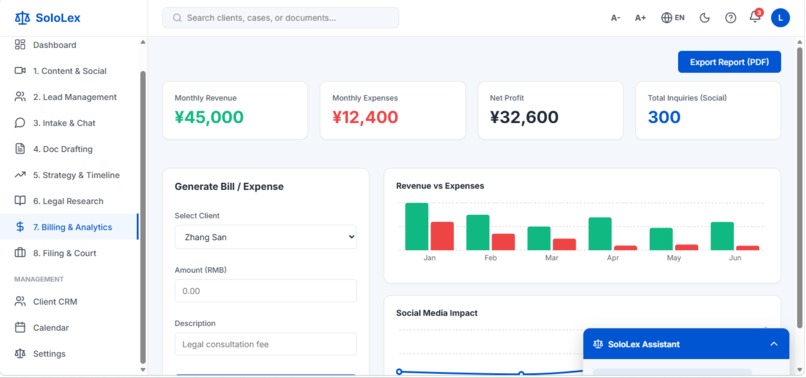
Task: Click the open book icon for Legal Research
Action: 20,201
